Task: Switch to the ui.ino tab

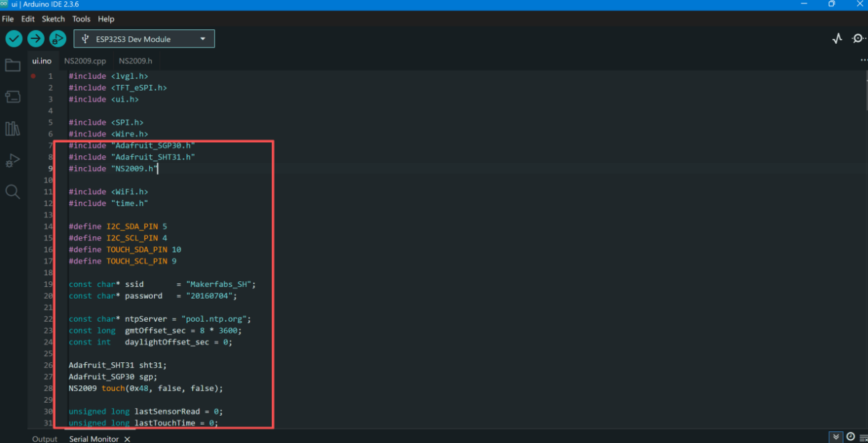Action: tap(42, 61)
